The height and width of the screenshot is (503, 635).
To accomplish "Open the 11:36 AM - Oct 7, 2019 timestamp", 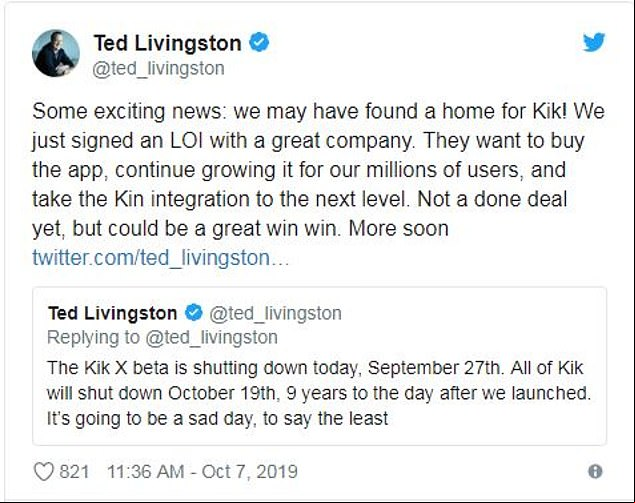I will (202, 472).
